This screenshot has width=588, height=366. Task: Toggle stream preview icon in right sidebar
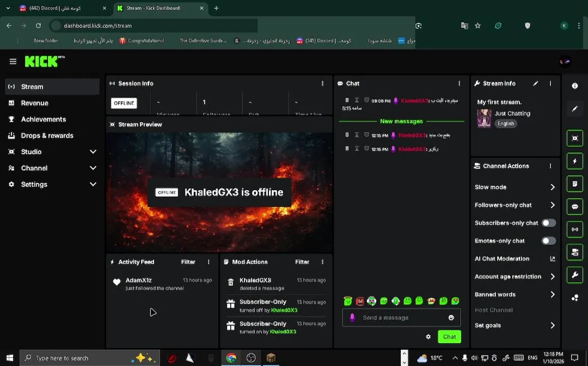[x=574, y=138]
